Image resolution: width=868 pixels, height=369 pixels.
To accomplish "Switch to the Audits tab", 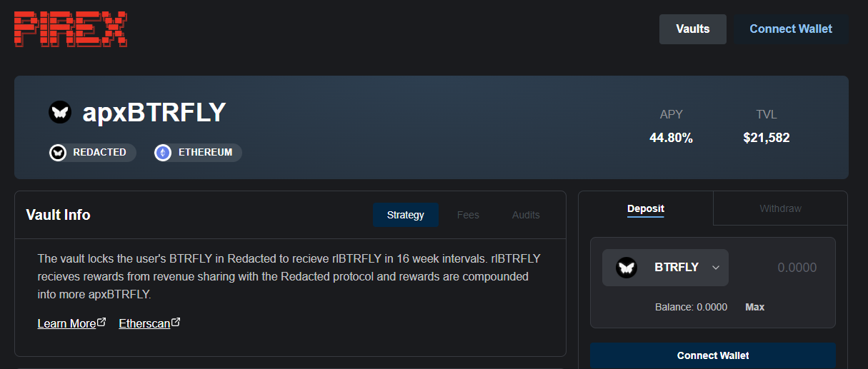I will click(526, 215).
